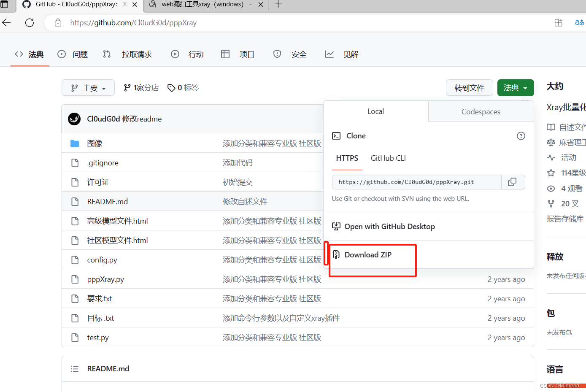Open the 行动 actions tab
Viewport: 586px width, 392px height.
point(187,54)
